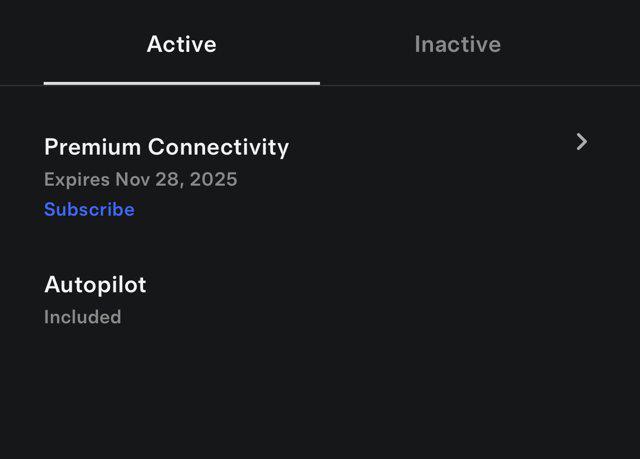
Task: Show inactive subscriptions
Action: point(457,44)
